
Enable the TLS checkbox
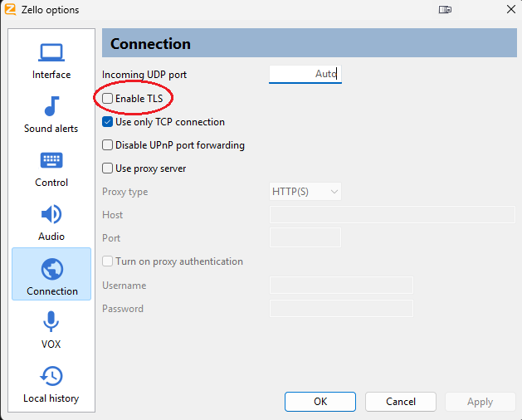pyautogui.click(x=107, y=99)
